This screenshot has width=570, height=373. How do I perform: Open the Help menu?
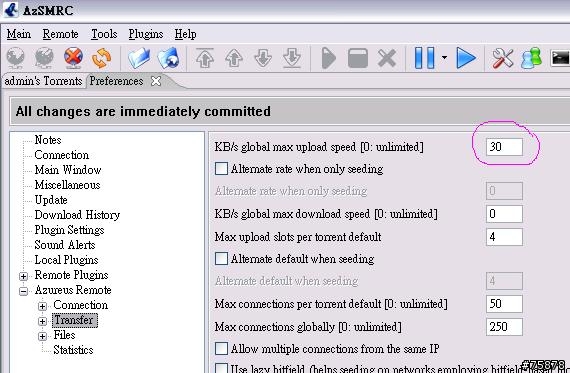click(x=185, y=35)
